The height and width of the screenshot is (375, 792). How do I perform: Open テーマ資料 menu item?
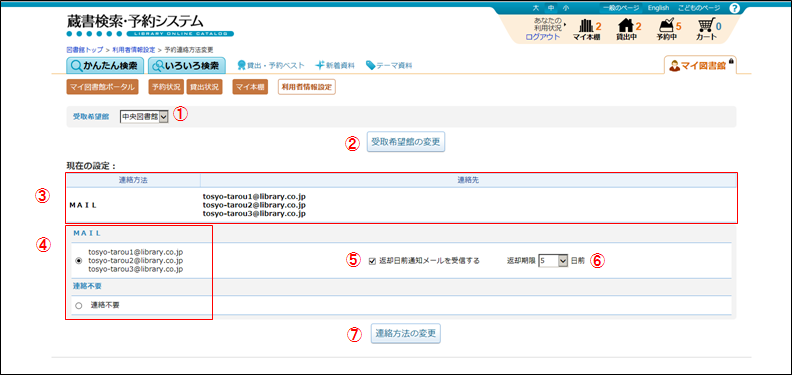389,66
